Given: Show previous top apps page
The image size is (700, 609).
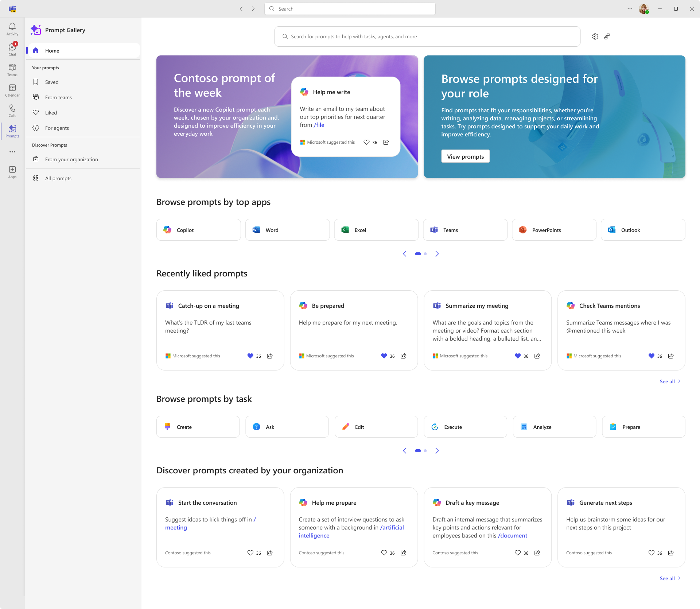Looking at the screenshot, I should (405, 254).
